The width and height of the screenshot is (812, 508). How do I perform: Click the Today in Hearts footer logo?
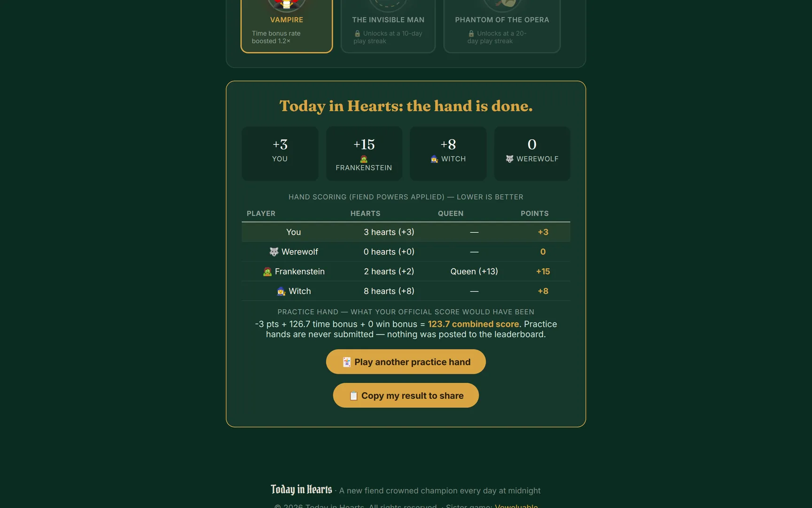click(301, 490)
